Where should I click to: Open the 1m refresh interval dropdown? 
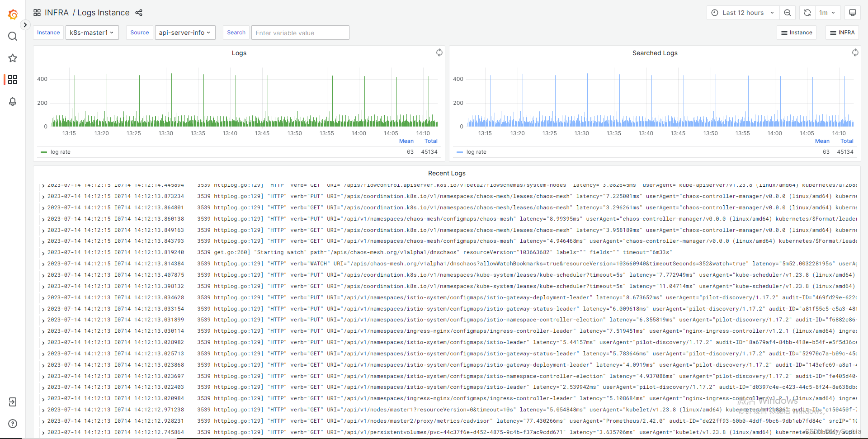[827, 13]
